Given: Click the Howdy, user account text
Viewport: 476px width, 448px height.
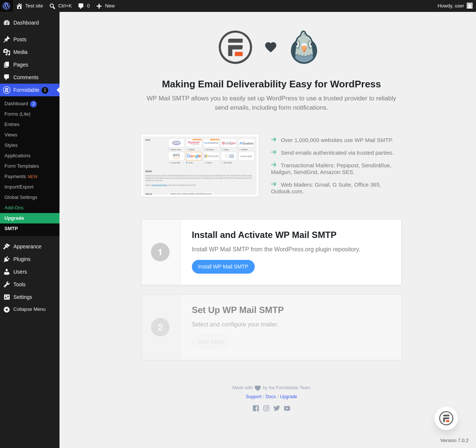Looking at the screenshot, I should (x=451, y=6).
